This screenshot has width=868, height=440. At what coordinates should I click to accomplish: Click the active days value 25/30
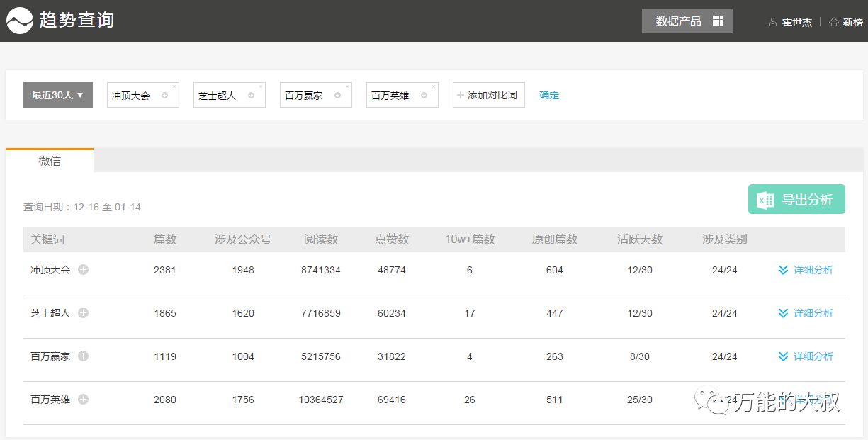coord(640,400)
